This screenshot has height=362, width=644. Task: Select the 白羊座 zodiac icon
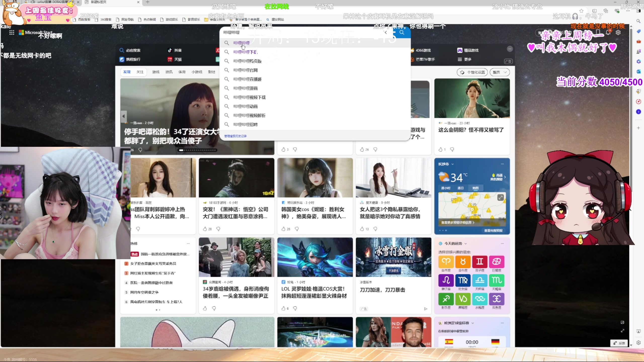pos(446,262)
